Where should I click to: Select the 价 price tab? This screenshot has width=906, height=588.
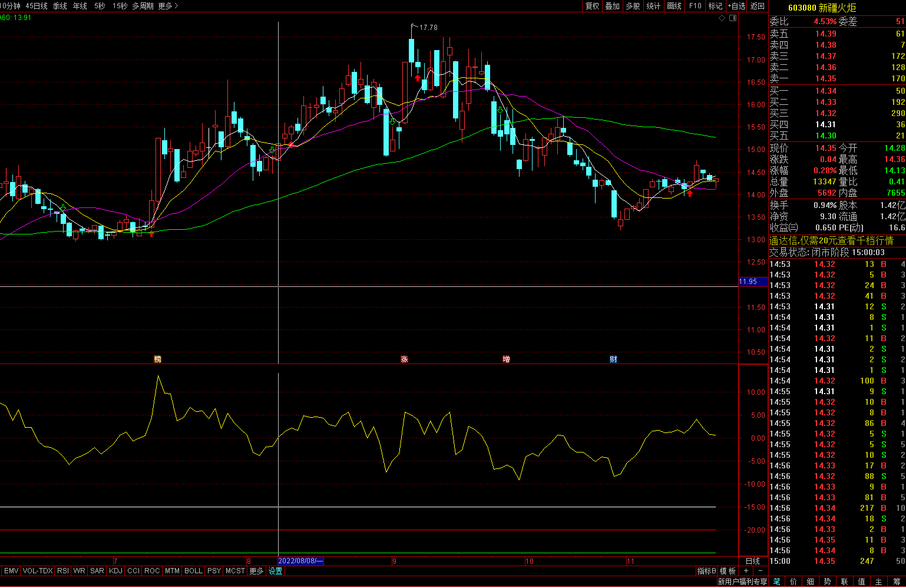(x=793, y=582)
